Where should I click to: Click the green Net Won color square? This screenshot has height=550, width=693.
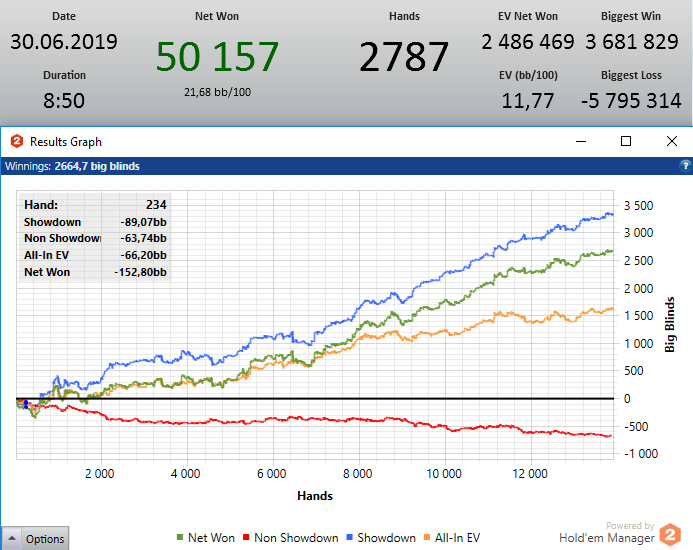click(180, 538)
